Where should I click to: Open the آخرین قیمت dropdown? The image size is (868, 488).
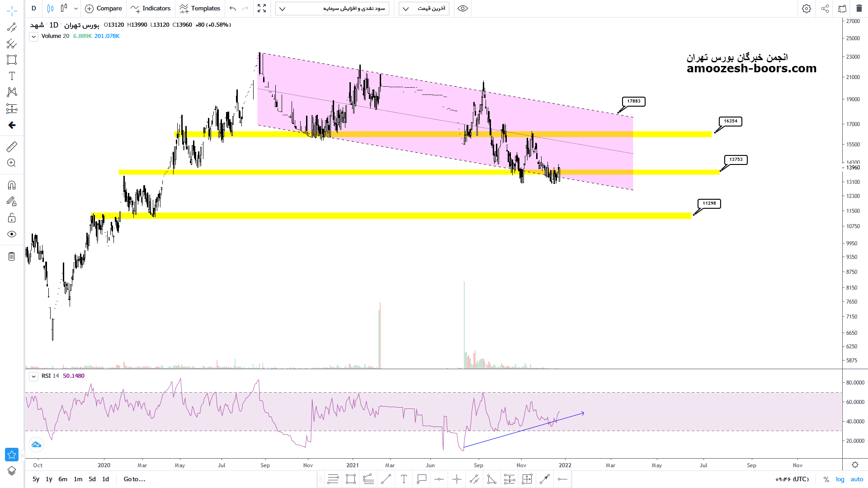(x=424, y=9)
